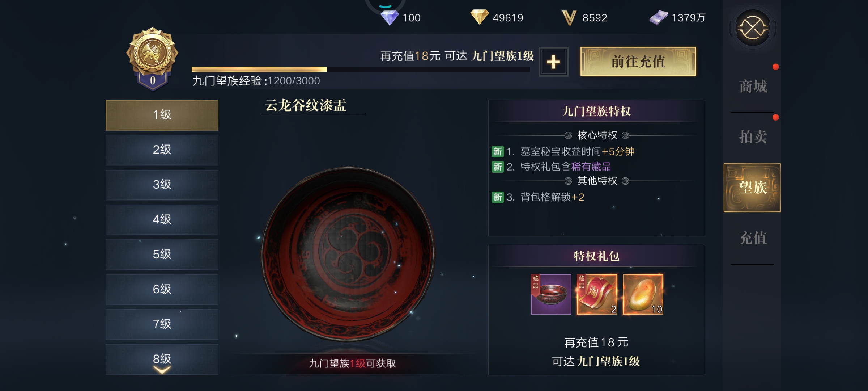Open the 商城 shop section

click(x=753, y=87)
